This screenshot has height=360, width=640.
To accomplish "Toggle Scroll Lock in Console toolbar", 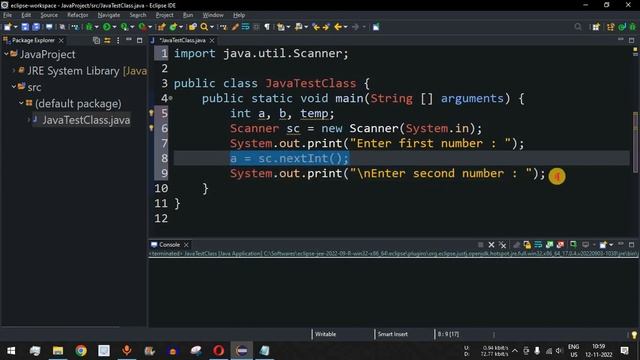I will tap(527, 245).
